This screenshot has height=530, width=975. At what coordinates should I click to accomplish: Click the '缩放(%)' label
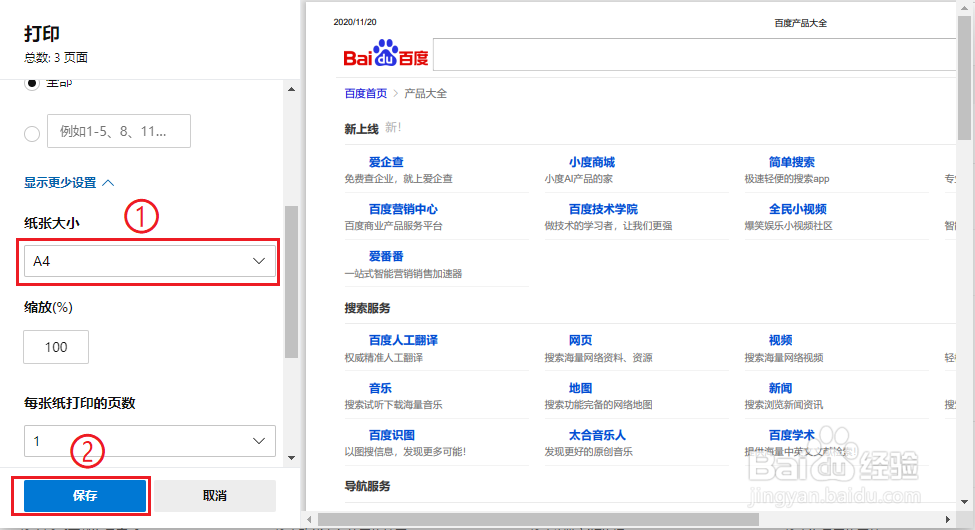point(49,307)
